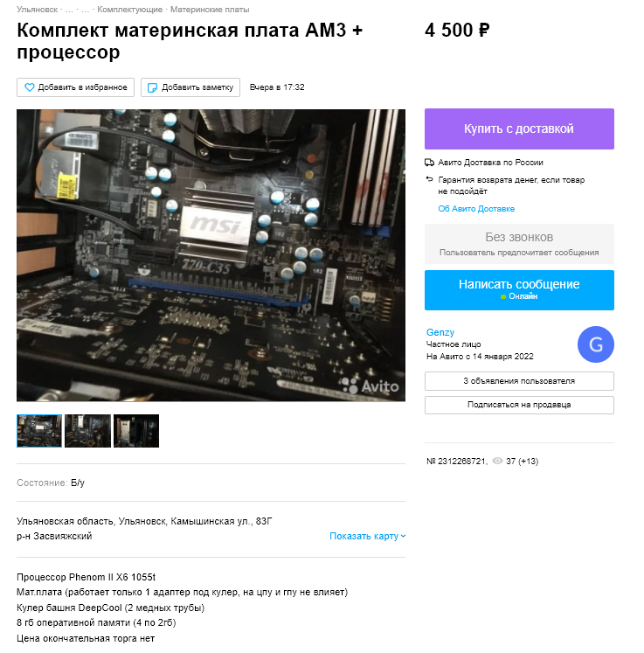Open the Об Авито Доставке link
The image size is (644, 653).
pyautogui.click(x=476, y=209)
